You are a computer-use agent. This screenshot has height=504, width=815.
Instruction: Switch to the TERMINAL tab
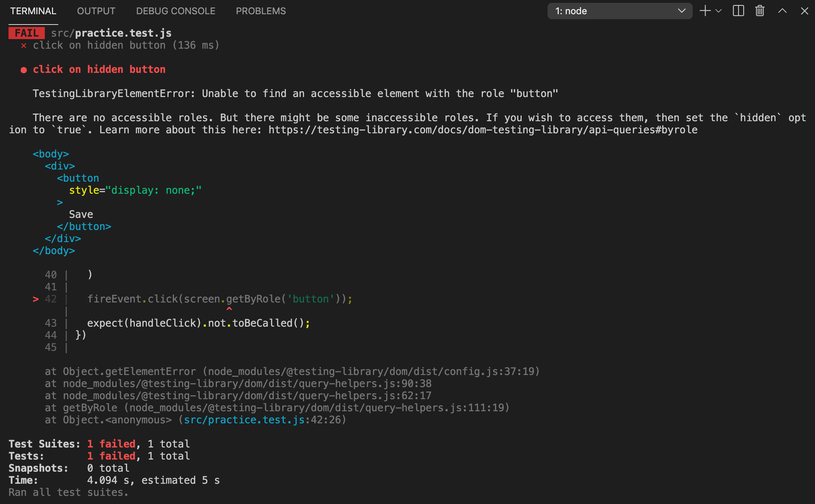coord(33,11)
